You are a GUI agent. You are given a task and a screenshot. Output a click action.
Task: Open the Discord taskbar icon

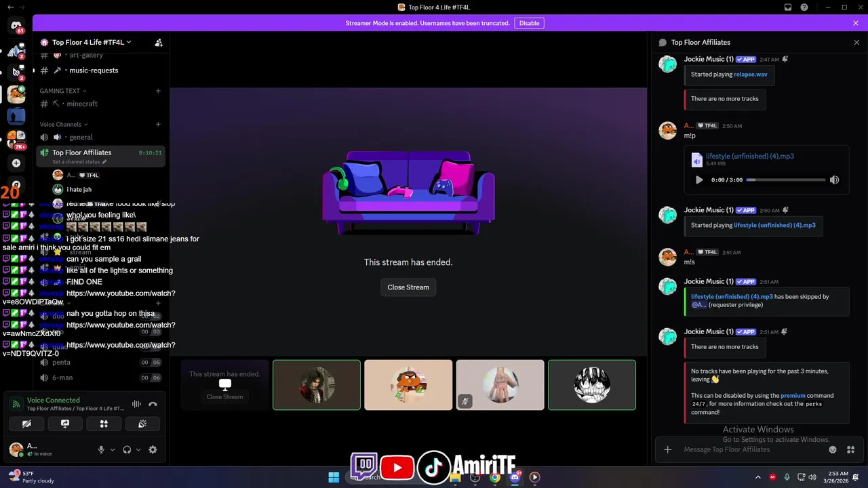[515, 477]
